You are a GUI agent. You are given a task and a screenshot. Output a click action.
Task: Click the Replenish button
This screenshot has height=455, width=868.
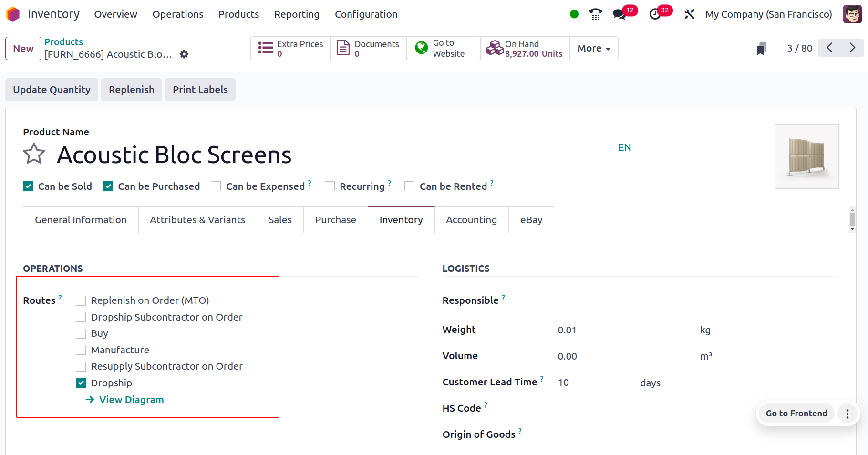click(131, 90)
